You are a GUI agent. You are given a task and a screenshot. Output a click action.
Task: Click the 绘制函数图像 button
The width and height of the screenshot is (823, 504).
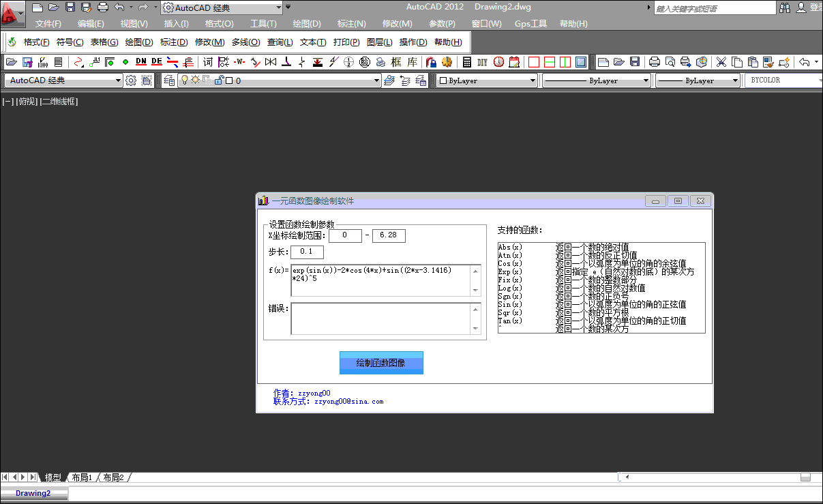click(381, 363)
